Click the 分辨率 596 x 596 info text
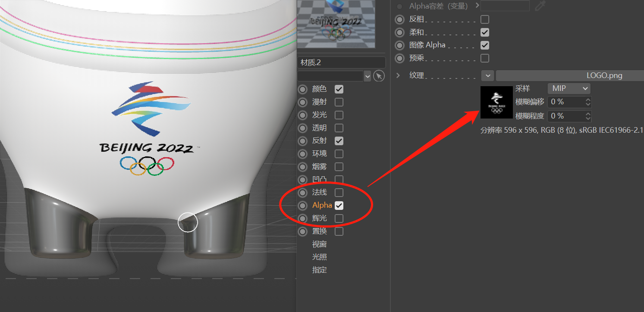Viewport: 644px width, 312px height. 562,130
